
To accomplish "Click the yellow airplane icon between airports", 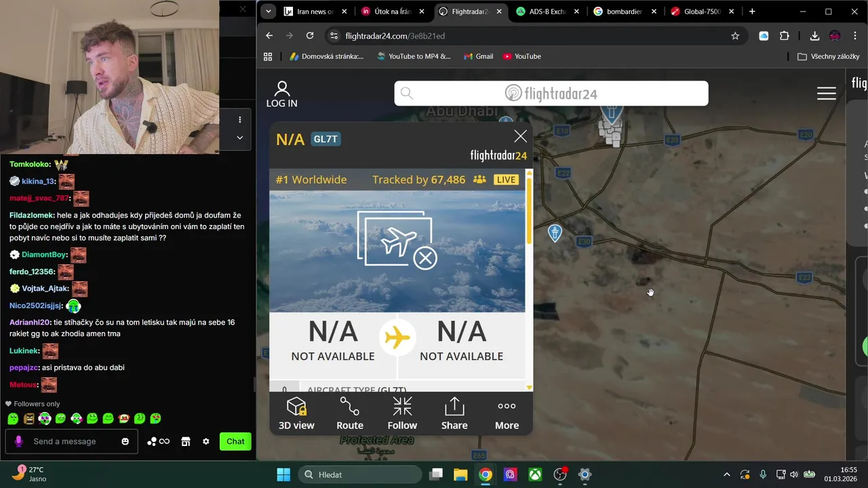I will point(397,337).
